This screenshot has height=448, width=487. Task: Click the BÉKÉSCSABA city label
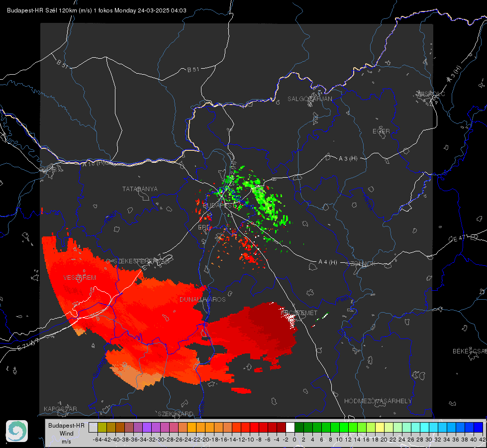[x=470, y=351]
